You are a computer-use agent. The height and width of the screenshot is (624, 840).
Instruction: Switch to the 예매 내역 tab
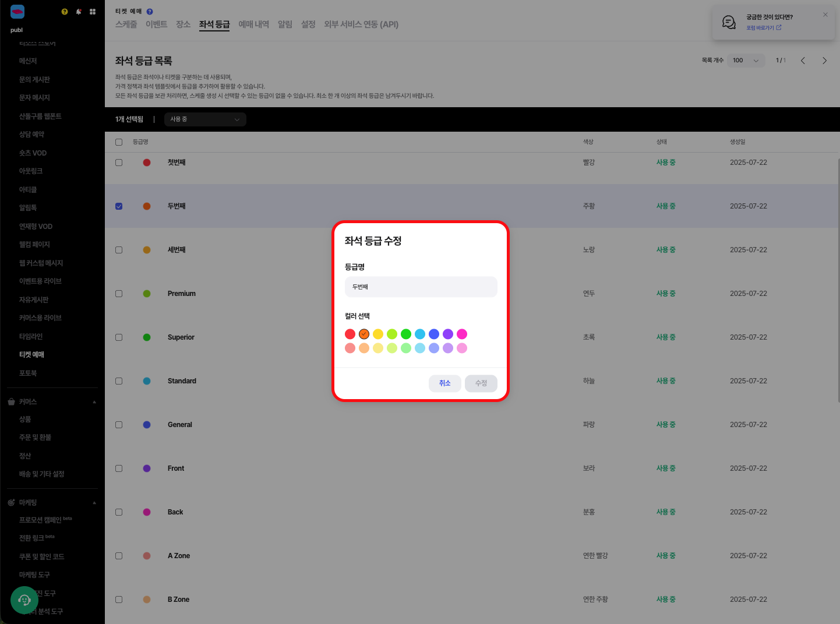coord(253,24)
